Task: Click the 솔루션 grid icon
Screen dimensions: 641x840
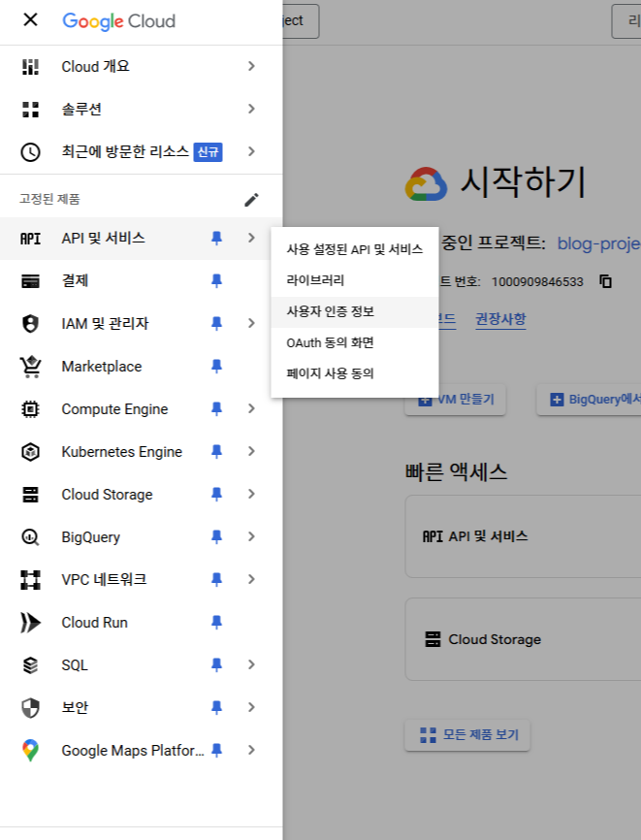Action: [x=30, y=110]
